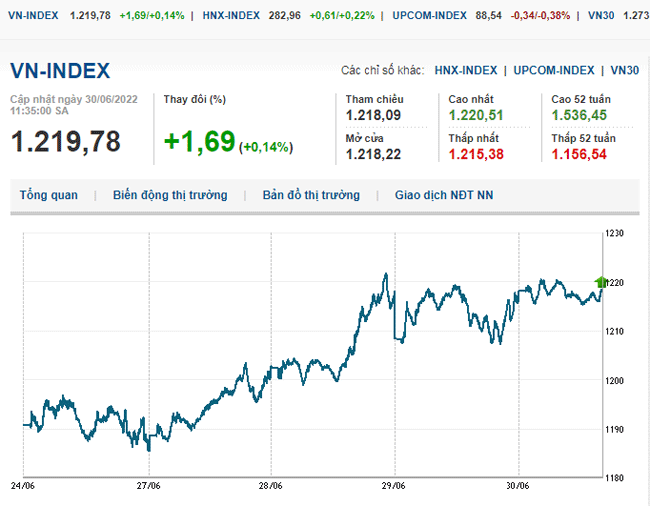Click the 29/06 date marker on chart

click(x=395, y=484)
